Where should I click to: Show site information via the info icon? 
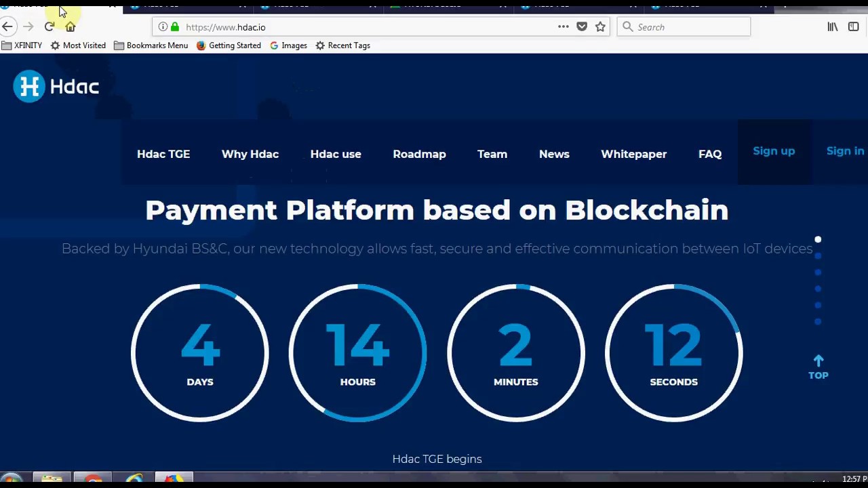click(163, 27)
